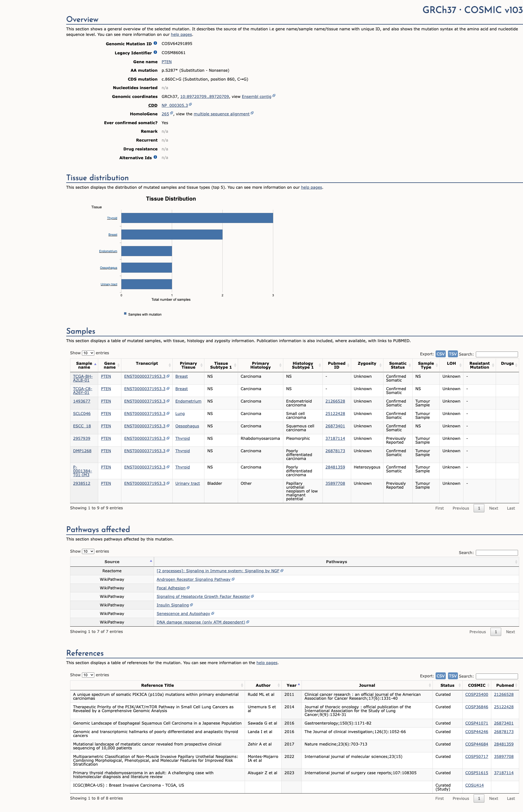Click the Samples table search field
523x812 pixels.
tap(497, 354)
